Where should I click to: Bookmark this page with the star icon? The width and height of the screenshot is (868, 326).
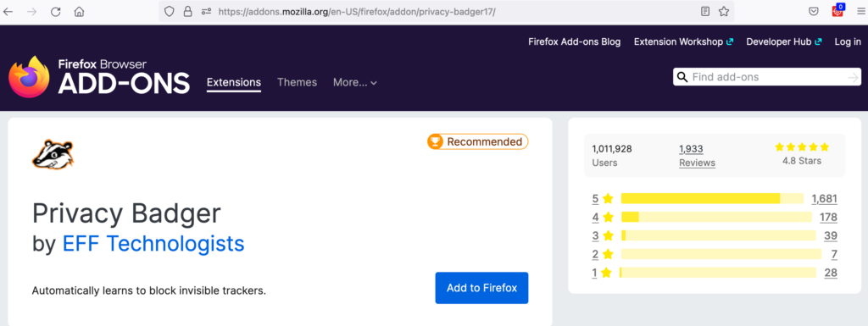click(x=724, y=12)
